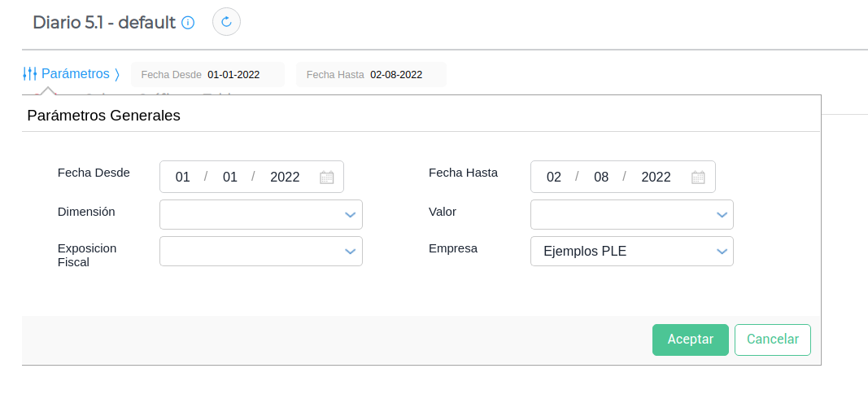Click the Parámetros link
The width and height of the screenshot is (868, 412).
pos(75,74)
